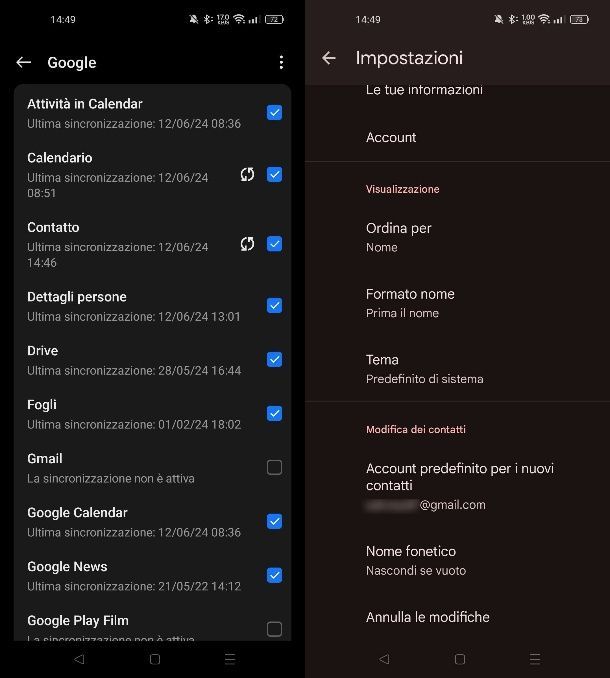
Task: Tap the sync icon next to Calendario
Action: tap(247, 175)
